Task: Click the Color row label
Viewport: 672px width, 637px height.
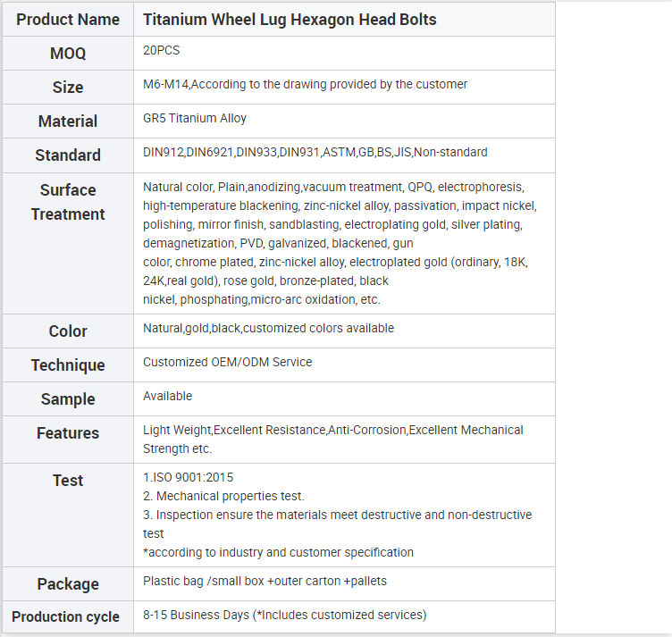Action: [68, 331]
